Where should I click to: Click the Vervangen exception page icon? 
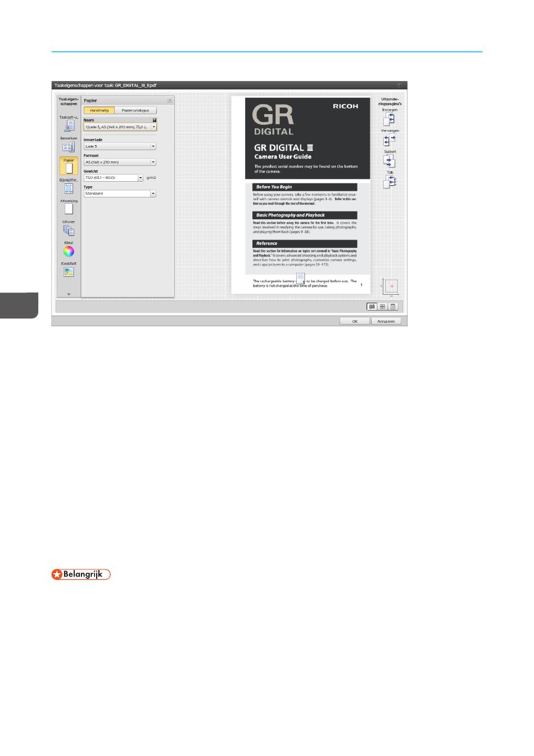tap(390, 141)
